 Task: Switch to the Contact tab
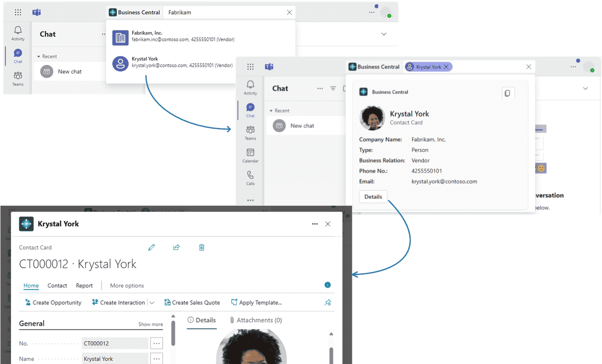pos(57,285)
